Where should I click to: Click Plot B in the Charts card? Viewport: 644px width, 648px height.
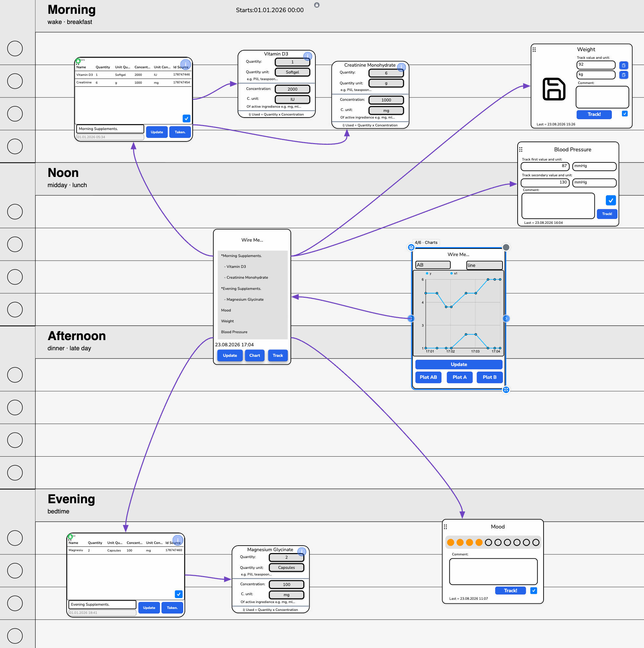[489, 377]
